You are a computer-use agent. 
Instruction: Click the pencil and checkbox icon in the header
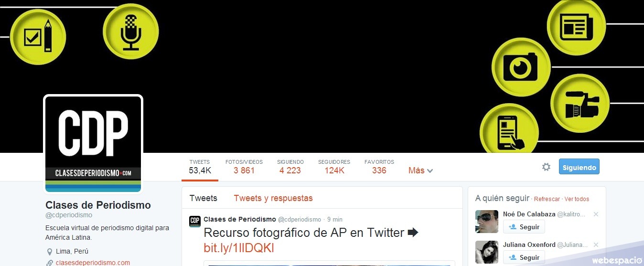pos(38,36)
